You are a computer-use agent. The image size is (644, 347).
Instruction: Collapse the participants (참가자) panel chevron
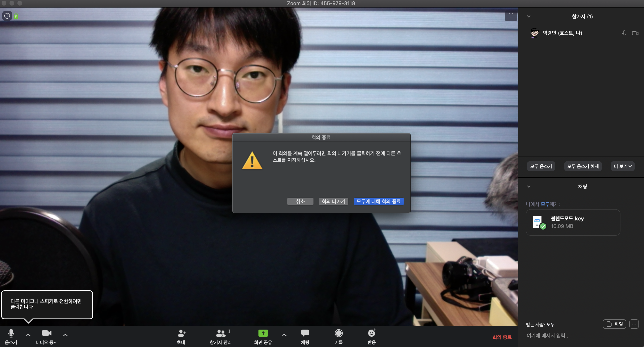tap(528, 16)
